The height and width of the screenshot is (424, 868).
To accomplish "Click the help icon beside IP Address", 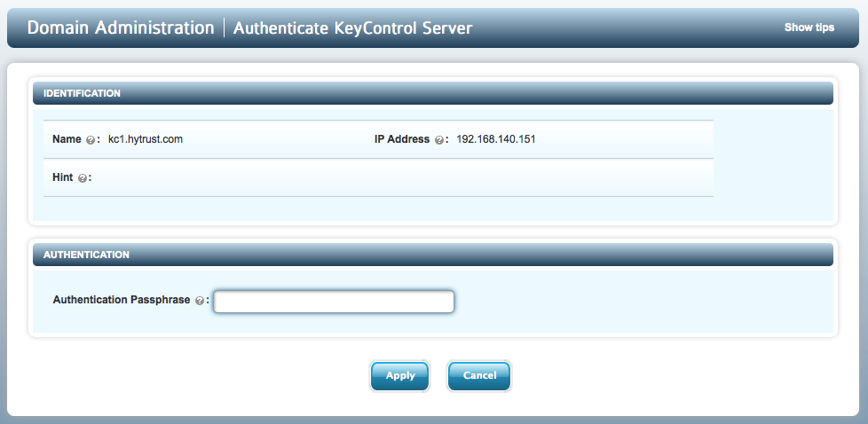I will point(439,140).
